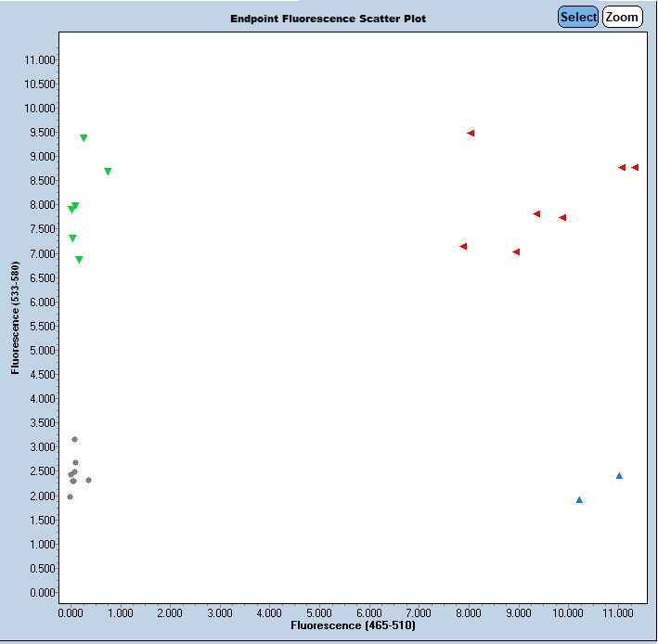The image size is (658, 644).
Task: Switch to Zoom mode button
Action: (622, 17)
